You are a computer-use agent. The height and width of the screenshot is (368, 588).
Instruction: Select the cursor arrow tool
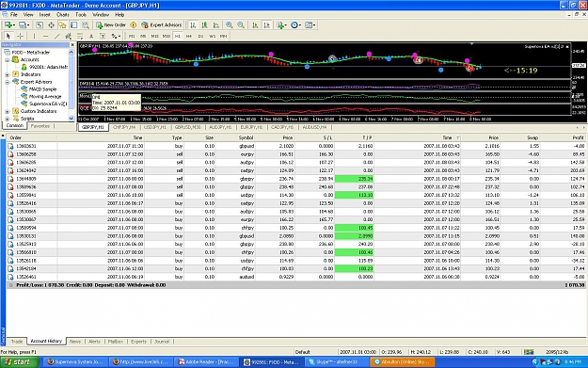[8, 36]
